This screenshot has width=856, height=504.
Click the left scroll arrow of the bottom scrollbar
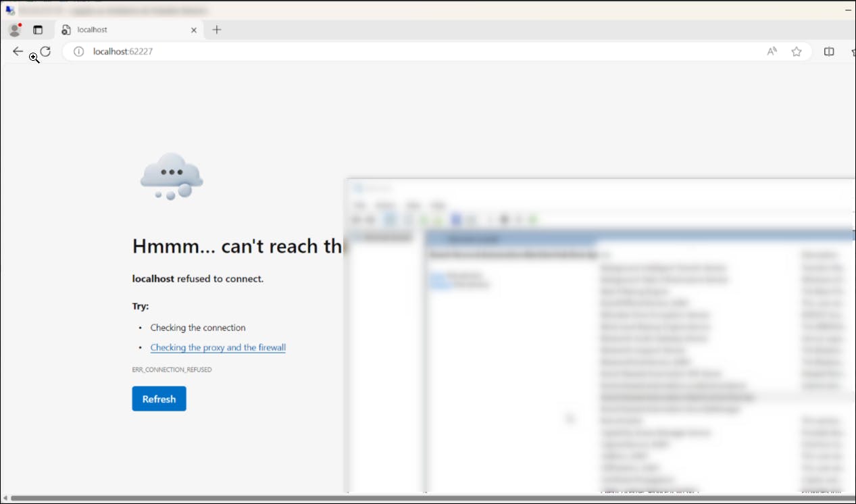5,499
